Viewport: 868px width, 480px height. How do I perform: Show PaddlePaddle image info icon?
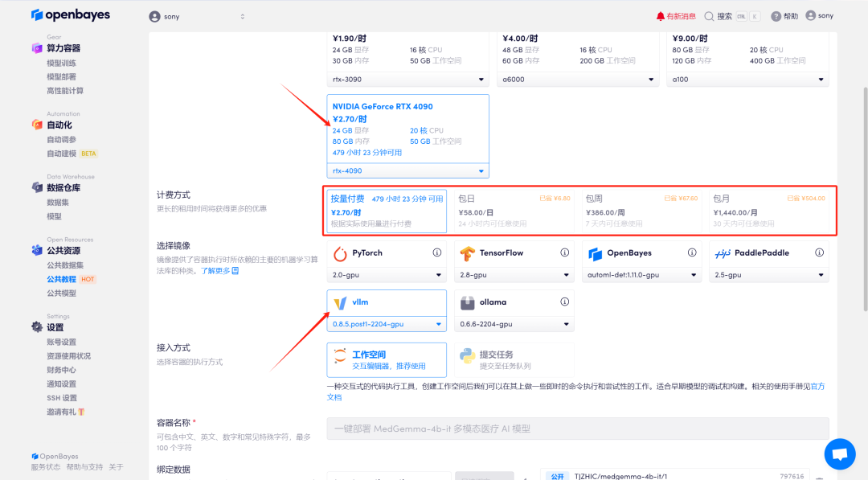[819, 252]
